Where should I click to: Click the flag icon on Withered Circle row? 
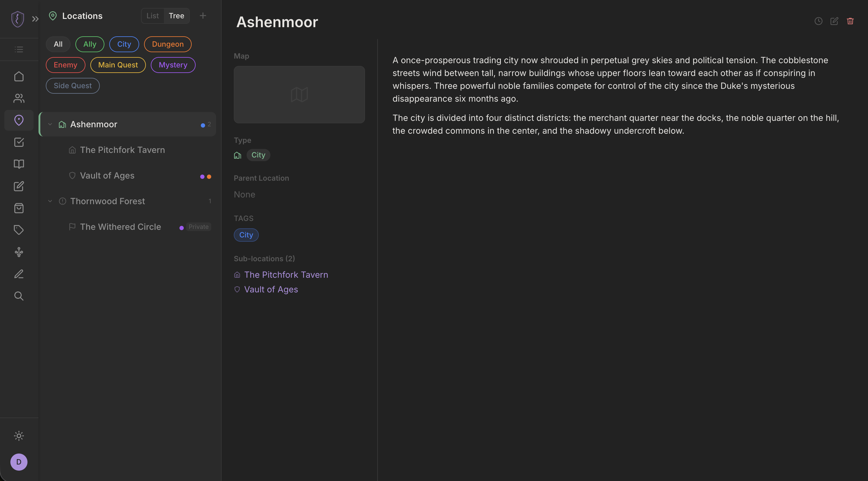[72, 227]
